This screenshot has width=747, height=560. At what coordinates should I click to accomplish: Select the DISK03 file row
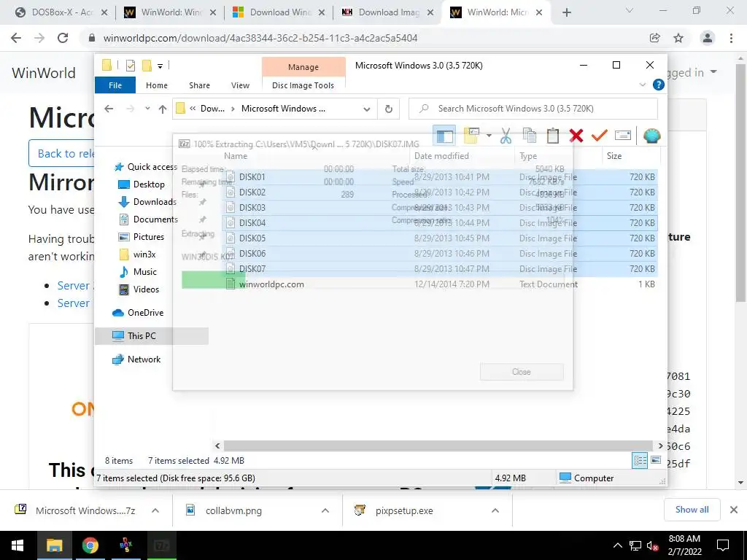click(x=440, y=208)
